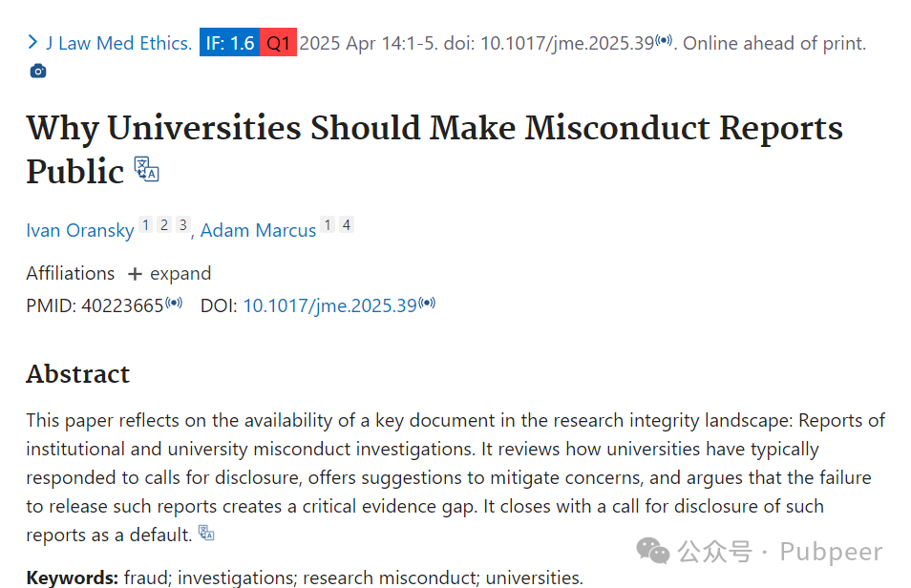Image resolution: width=911 pixels, height=588 pixels.
Task: Click the signal icon after PMID 40223665
Action: click(174, 303)
